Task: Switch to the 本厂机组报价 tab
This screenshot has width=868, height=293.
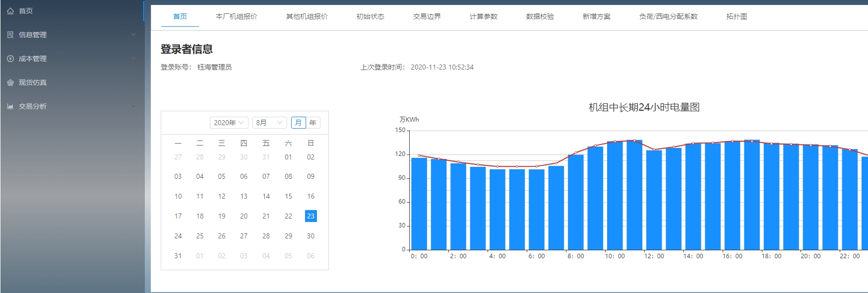Action: click(x=237, y=16)
